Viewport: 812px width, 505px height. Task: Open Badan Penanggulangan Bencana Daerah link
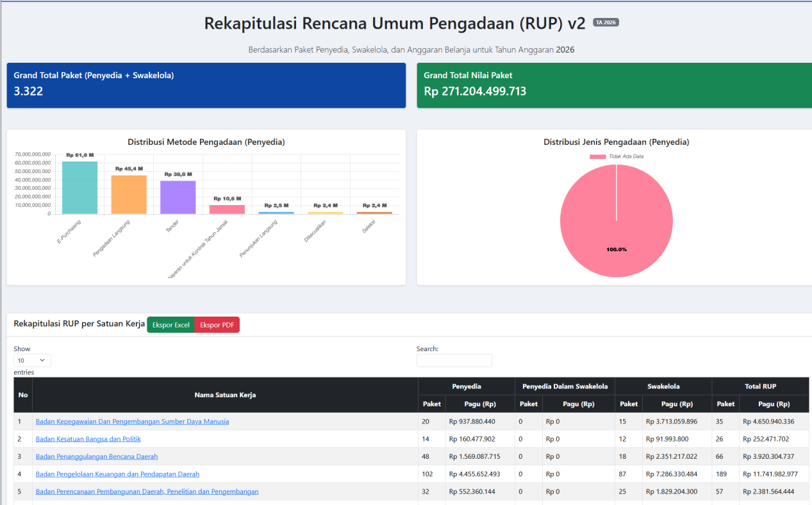coord(97,456)
